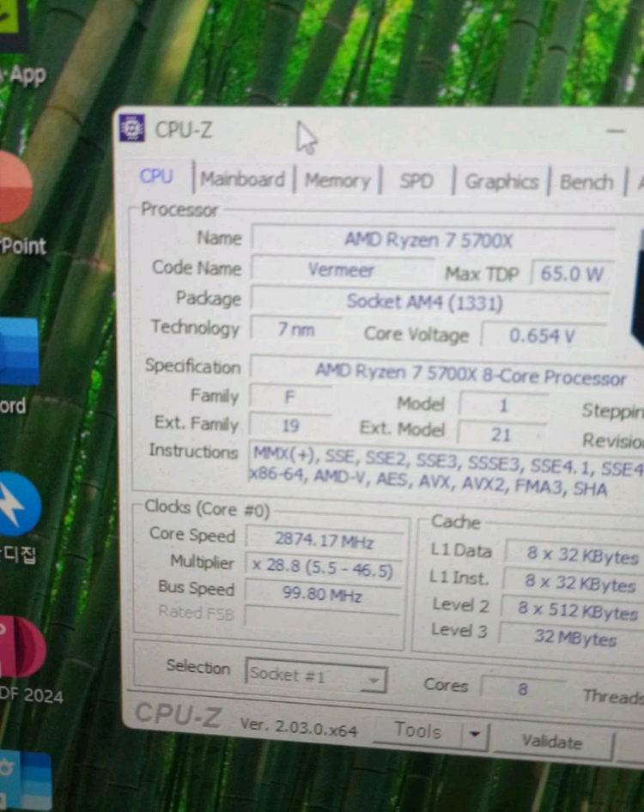Image resolution: width=644 pixels, height=812 pixels.
Task: Click the Instructions list text
Action: pos(447,470)
